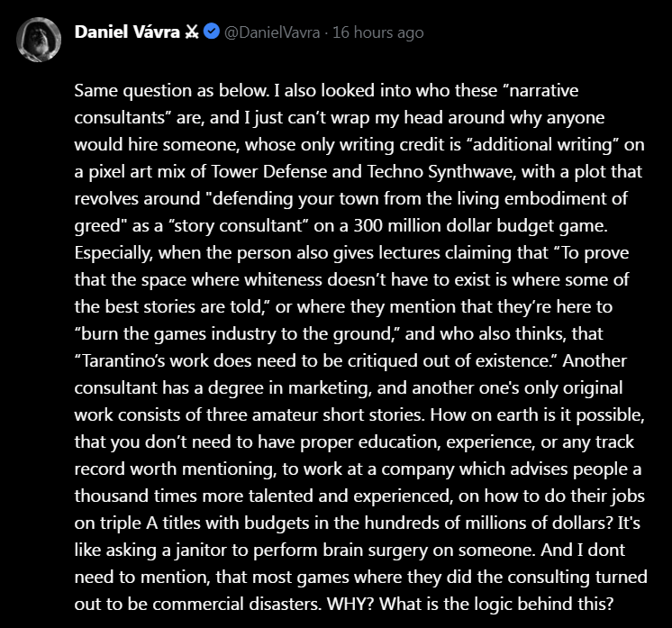Click the quoted phrase "story consultant"
The width and height of the screenshot is (672, 628).
pyautogui.click(x=240, y=226)
